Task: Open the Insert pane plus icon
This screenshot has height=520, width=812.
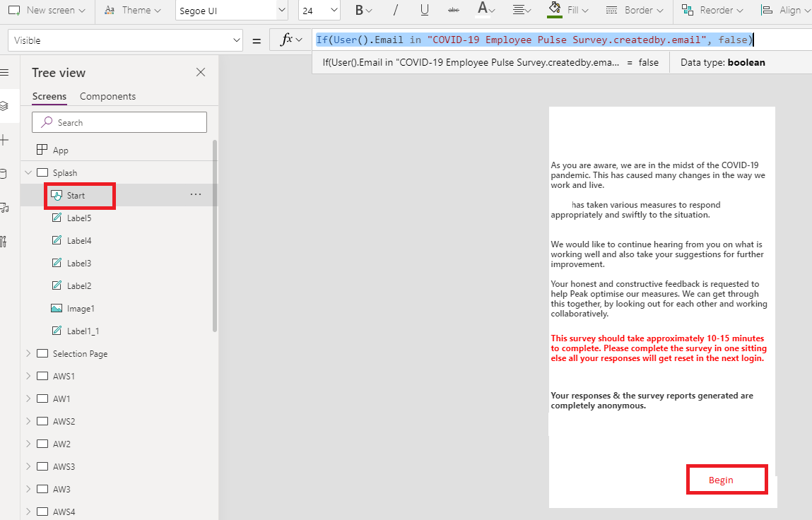Action: pyautogui.click(x=4, y=140)
